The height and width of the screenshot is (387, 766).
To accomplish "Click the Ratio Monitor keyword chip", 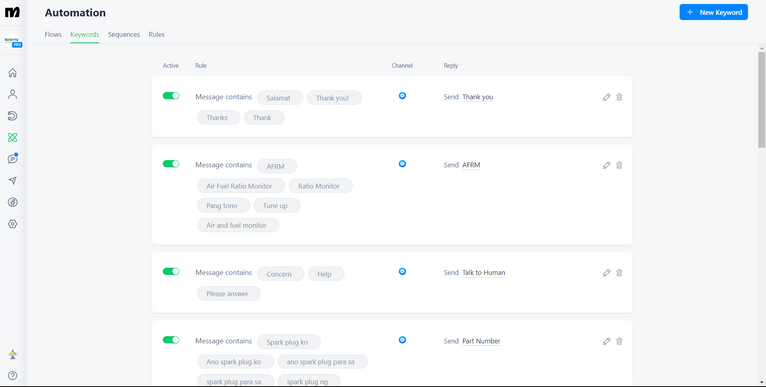I will tap(320, 186).
